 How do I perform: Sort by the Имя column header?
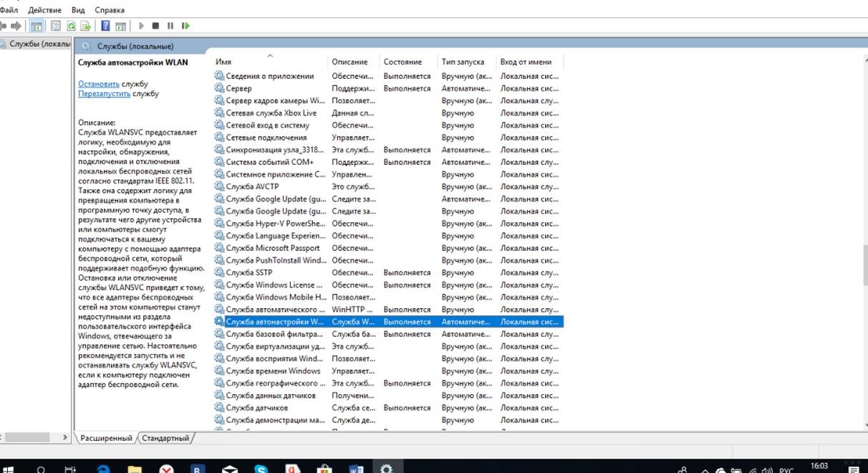[270, 62]
